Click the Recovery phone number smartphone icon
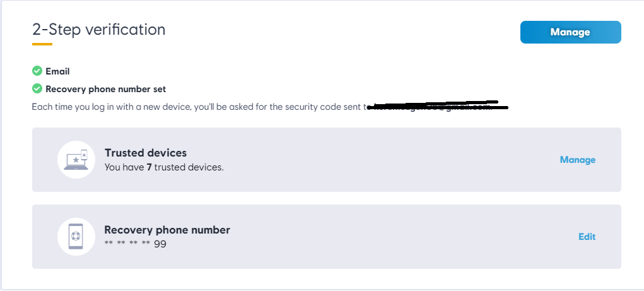 (x=76, y=237)
